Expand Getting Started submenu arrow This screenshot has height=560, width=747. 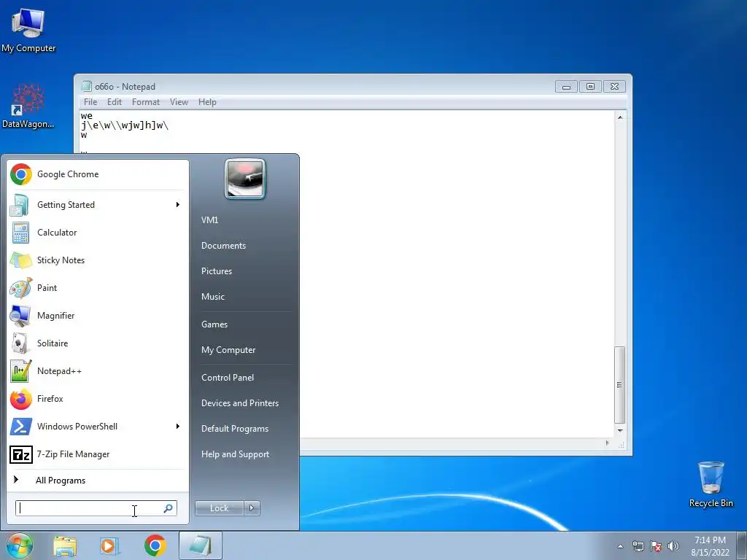coord(178,205)
